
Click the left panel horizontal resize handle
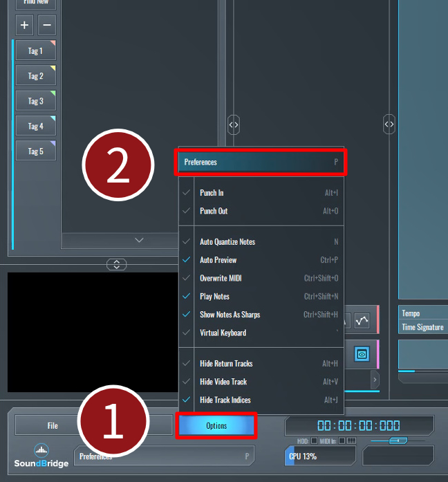(234, 124)
